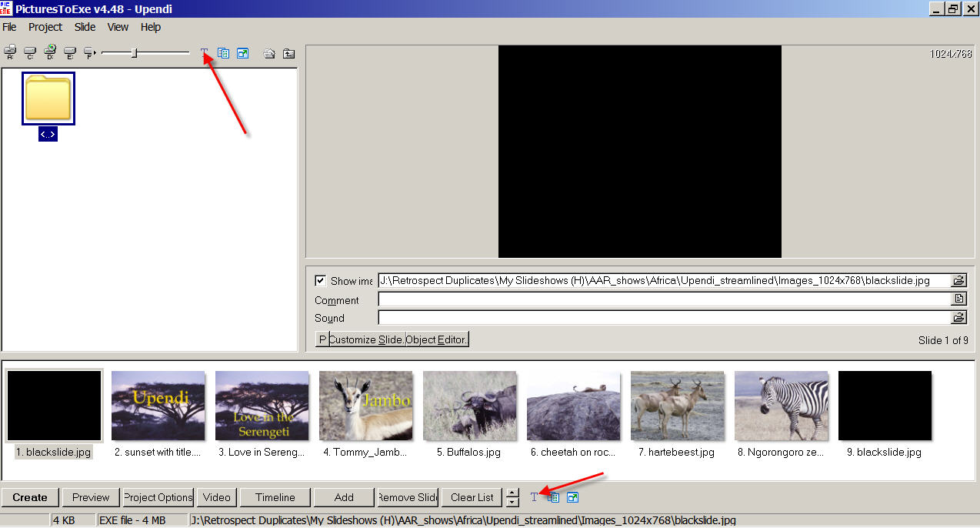Screen dimensions: 980x528
Task: Select the A: drive icon
Action: (10, 53)
